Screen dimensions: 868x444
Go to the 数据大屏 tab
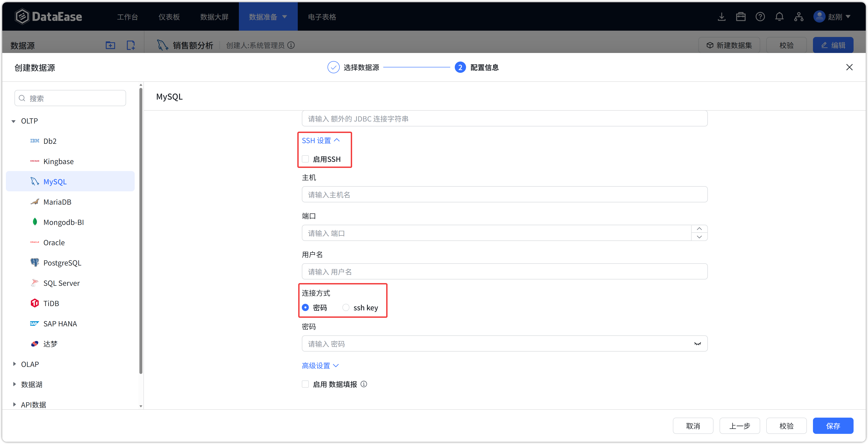214,17
